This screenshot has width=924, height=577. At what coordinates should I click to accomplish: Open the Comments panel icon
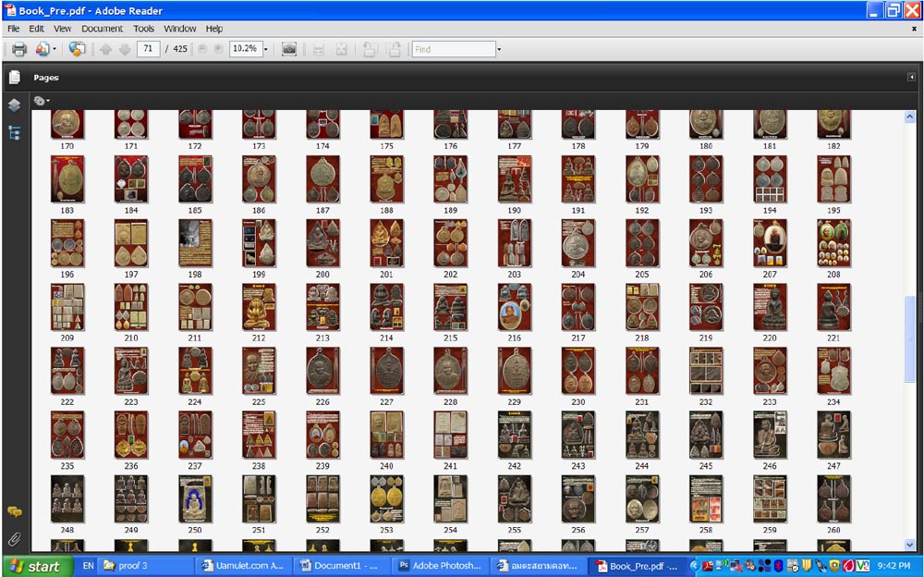point(14,511)
